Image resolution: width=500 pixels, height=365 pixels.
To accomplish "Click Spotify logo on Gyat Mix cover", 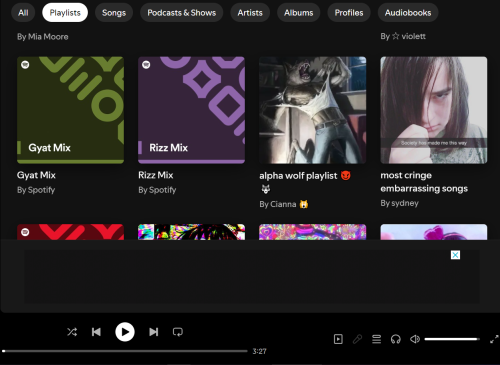I will coord(25,65).
